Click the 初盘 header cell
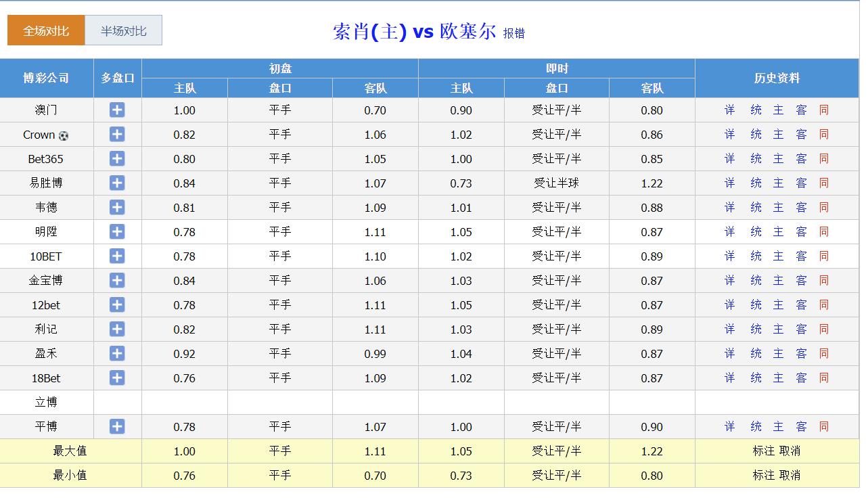This screenshot has width=868, height=500. pos(280,69)
